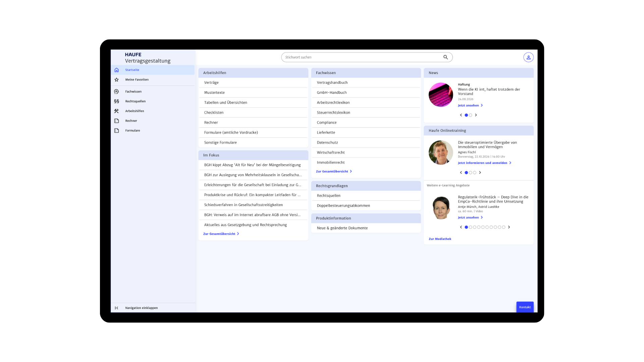Open Formulare in the sidebar menu
Viewport: 644px width, 362px height.
[x=153, y=130]
